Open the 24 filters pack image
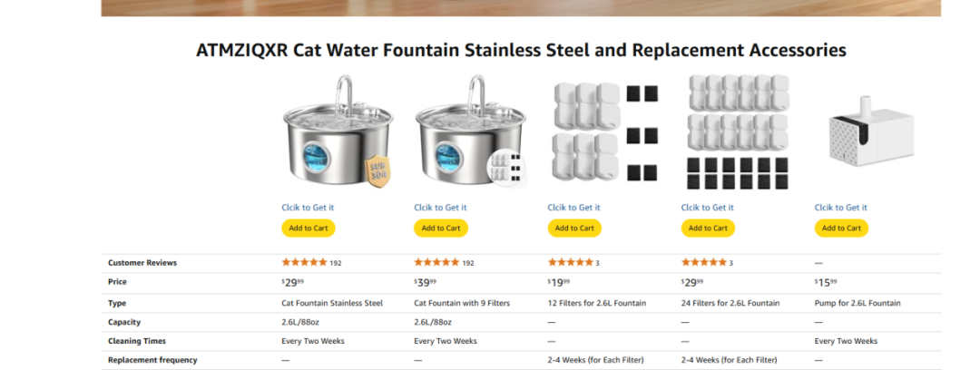The height and width of the screenshot is (370, 980). click(x=737, y=131)
